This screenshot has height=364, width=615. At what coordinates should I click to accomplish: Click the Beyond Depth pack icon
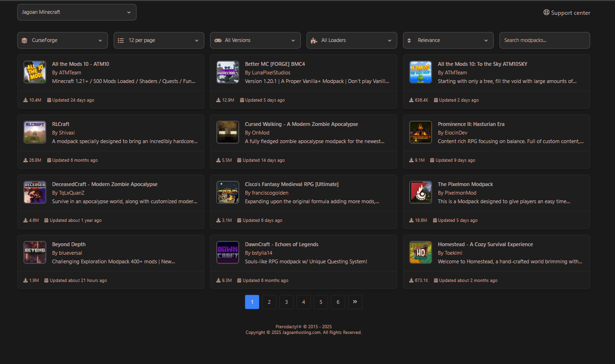click(x=35, y=252)
